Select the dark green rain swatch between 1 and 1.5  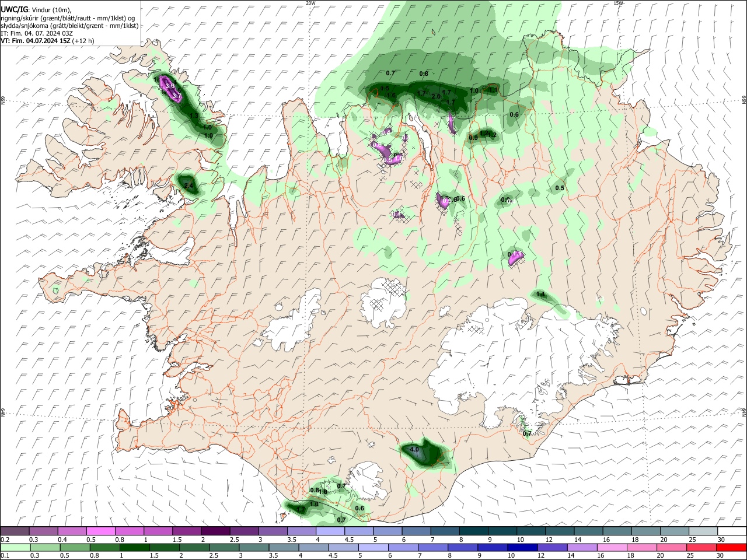coord(134,548)
